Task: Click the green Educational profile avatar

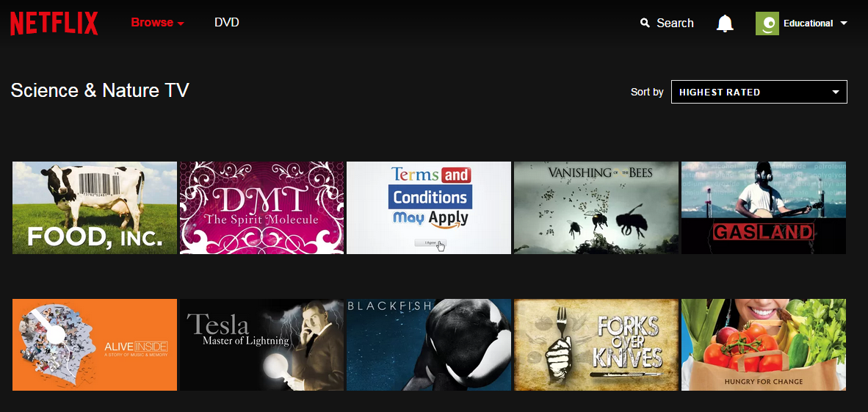Action: [767, 24]
